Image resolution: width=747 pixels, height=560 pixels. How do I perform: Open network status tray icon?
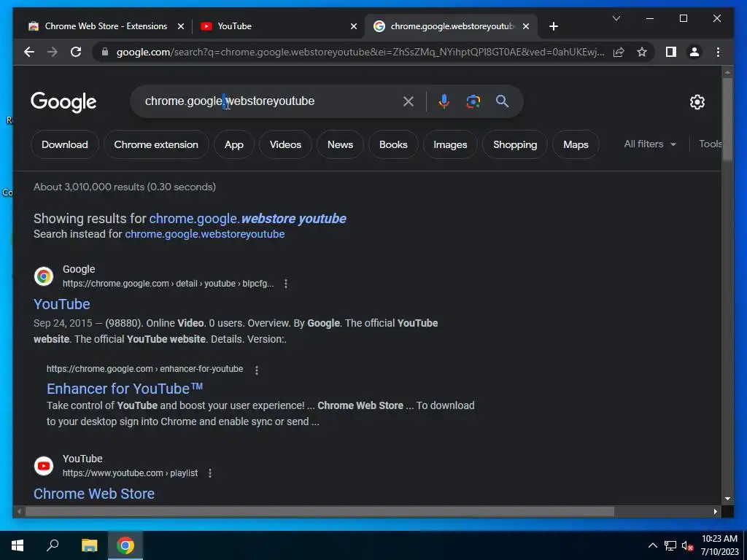(x=670, y=545)
